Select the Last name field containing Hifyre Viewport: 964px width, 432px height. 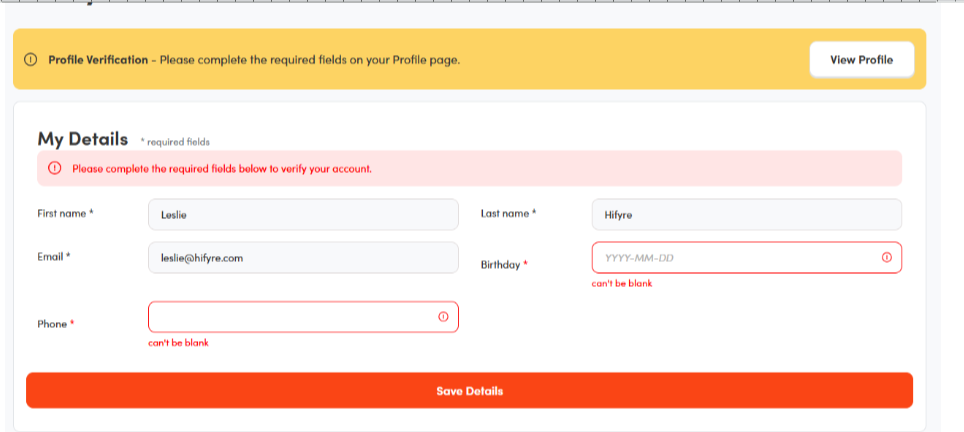(746, 214)
